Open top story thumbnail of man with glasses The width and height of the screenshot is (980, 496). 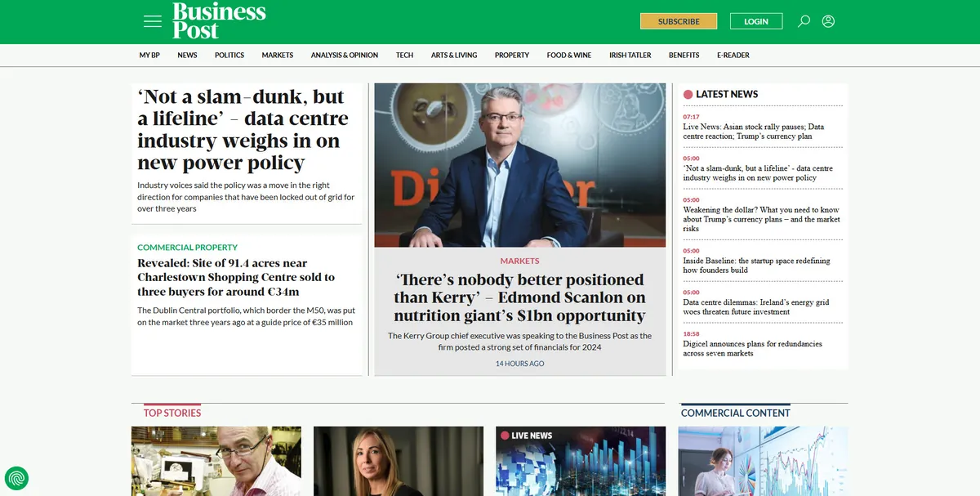216,461
